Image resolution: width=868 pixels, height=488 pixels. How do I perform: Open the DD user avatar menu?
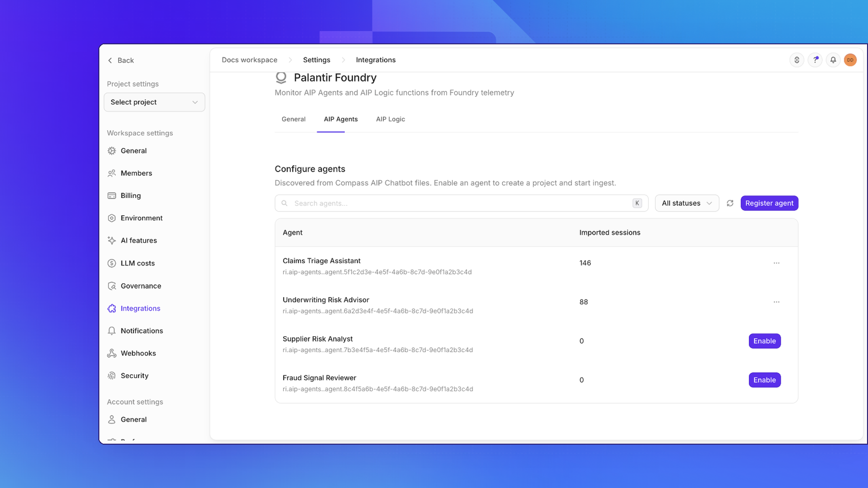tap(850, 60)
